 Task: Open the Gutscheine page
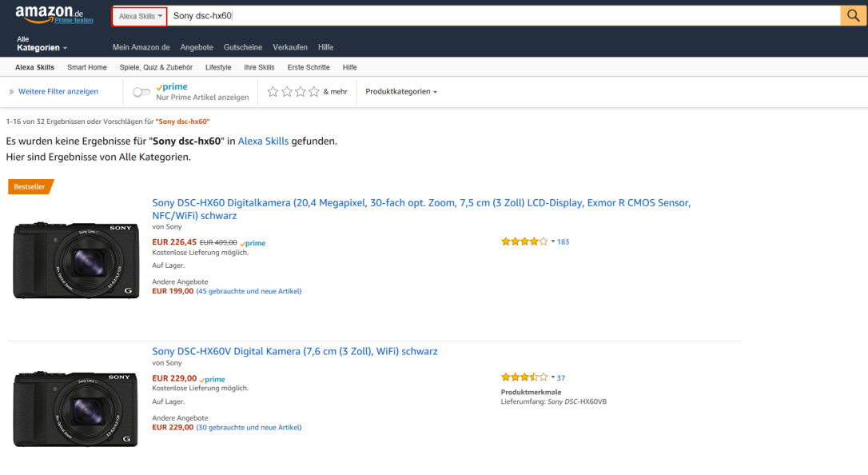(x=243, y=48)
